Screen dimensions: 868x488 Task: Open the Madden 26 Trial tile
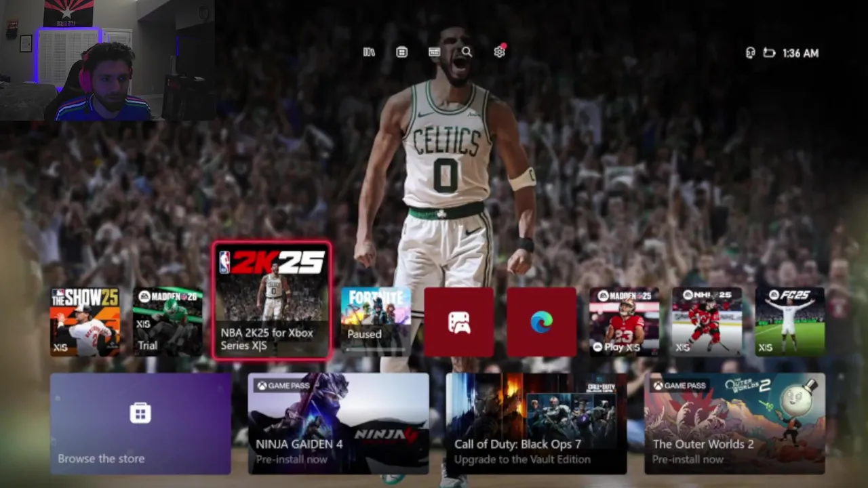tap(167, 322)
